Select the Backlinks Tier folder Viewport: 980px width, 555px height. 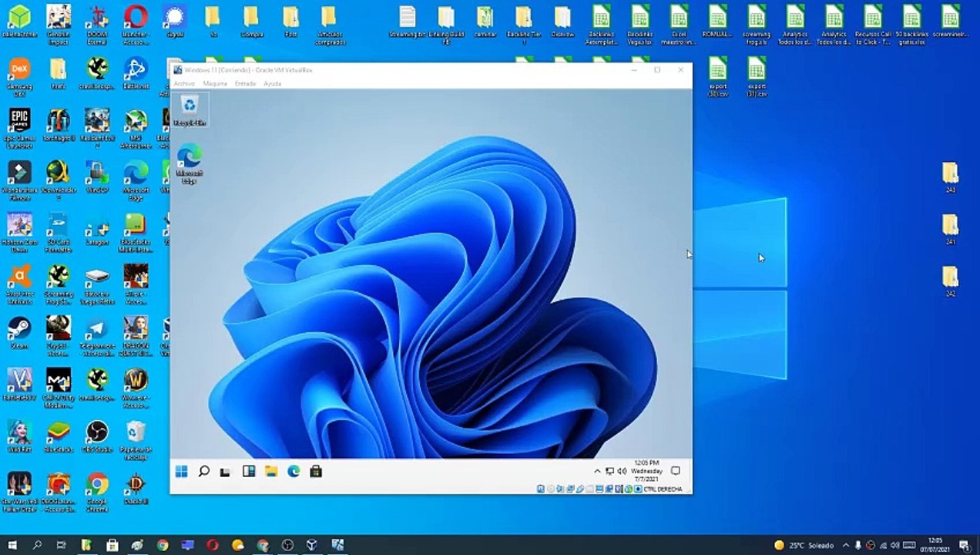click(x=523, y=25)
